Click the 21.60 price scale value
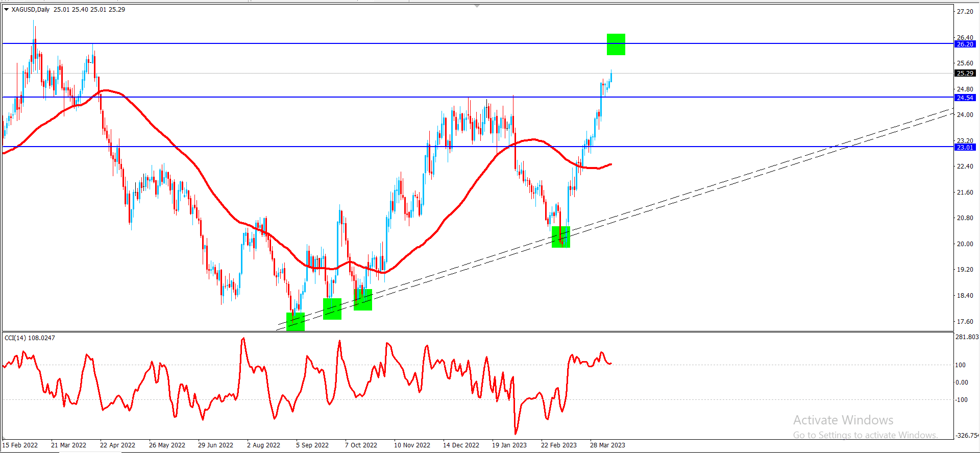 pyautogui.click(x=965, y=193)
